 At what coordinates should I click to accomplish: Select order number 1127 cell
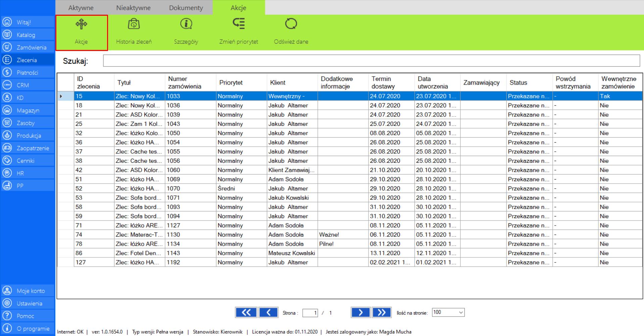coord(191,226)
